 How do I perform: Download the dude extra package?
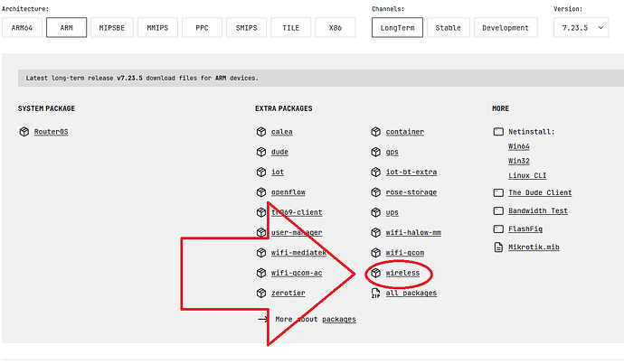tap(279, 153)
